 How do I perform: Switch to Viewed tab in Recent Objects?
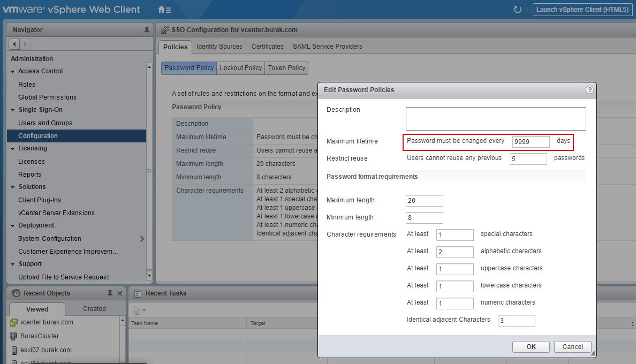(x=37, y=309)
